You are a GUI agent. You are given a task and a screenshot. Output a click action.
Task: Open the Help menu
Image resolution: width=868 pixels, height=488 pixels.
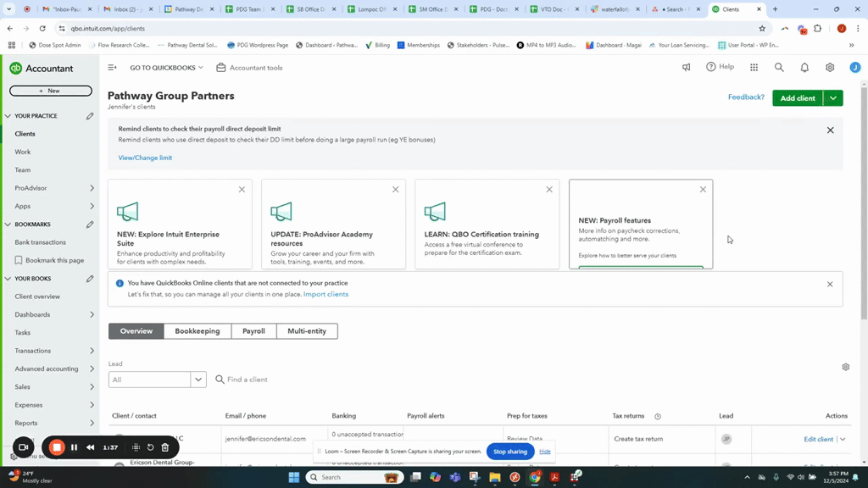pos(720,67)
